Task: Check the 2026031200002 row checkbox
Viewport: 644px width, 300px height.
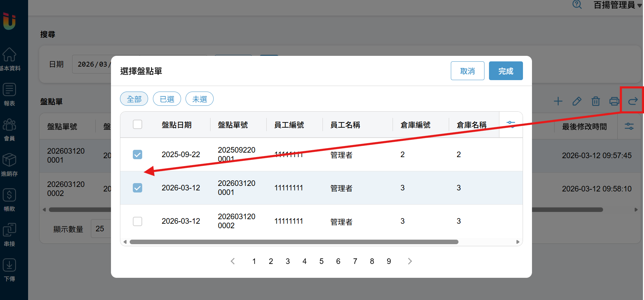Action: click(x=137, y=221)
